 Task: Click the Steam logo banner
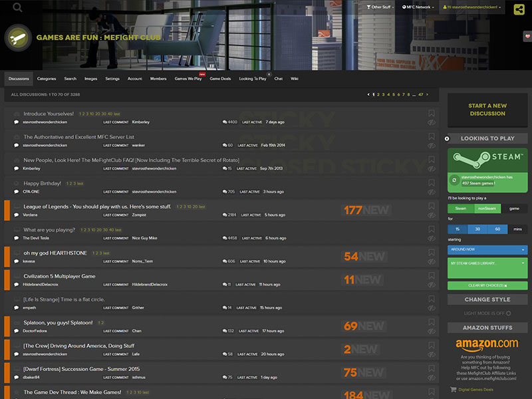click(x=487, y=160)
